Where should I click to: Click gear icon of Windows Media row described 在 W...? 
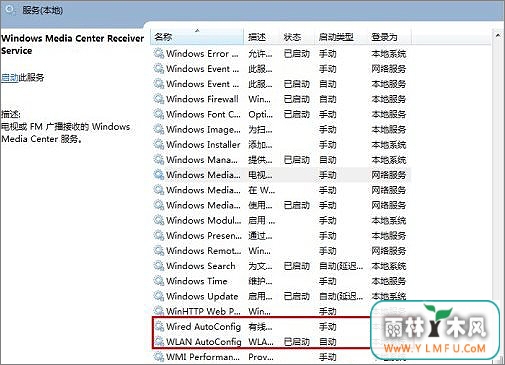[x=159, y=190]
